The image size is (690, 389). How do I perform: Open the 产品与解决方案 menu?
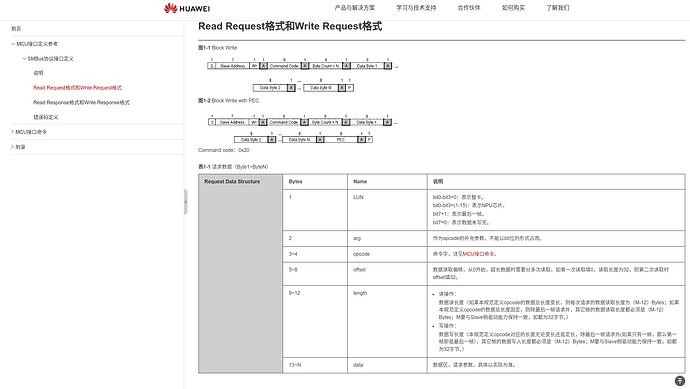pyautogui.click(x=355, y=8)
